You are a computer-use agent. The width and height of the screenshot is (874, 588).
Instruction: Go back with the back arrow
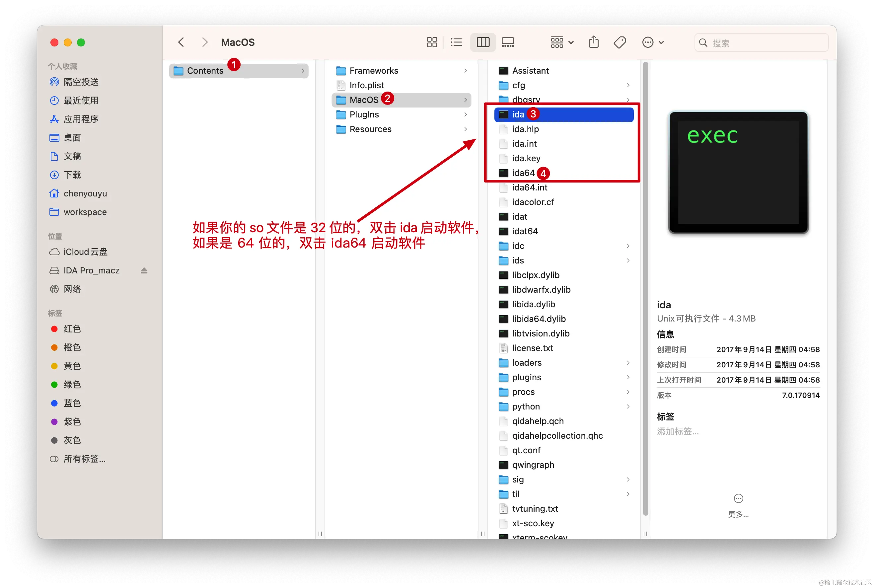pos(181,42)
